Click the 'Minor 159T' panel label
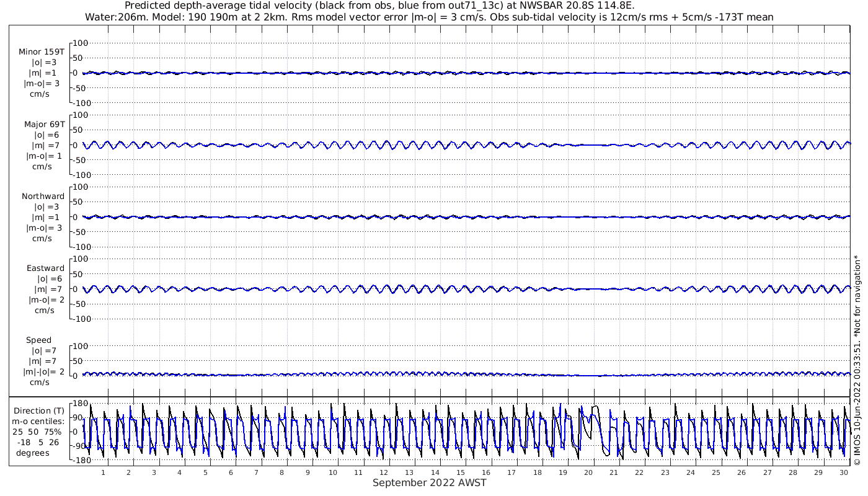Screen dimensions: 868x496 42,52
